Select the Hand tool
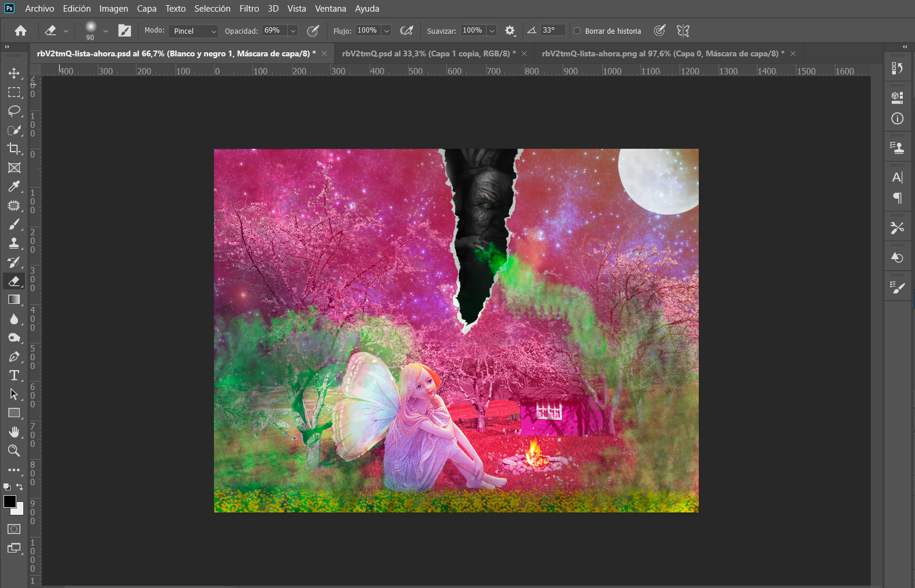Screen dimensions: 915x588 (x=14, y=432)
